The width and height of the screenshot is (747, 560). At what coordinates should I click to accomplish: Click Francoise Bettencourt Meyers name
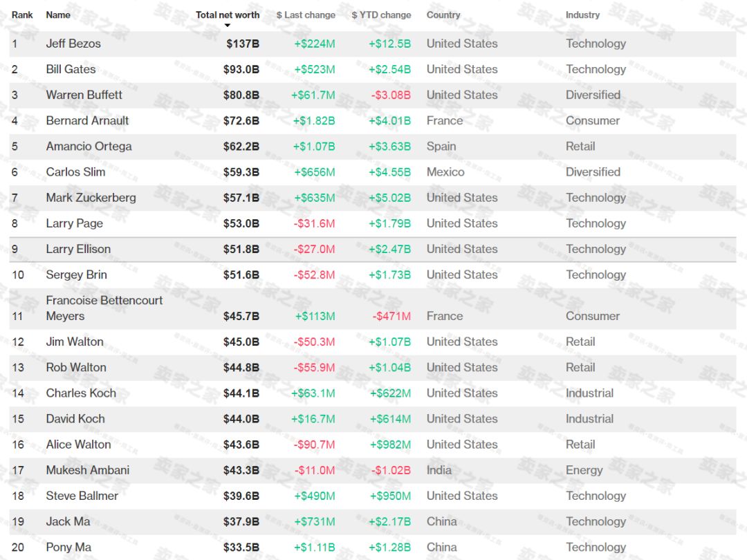[104, 308]
